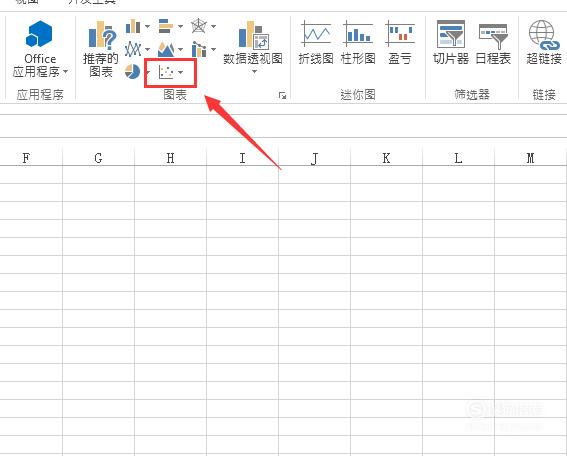The width and height of the screenshot is (567, 456).
Task: Expand PivotChart dropdown arrow
Action: (254, 72)
